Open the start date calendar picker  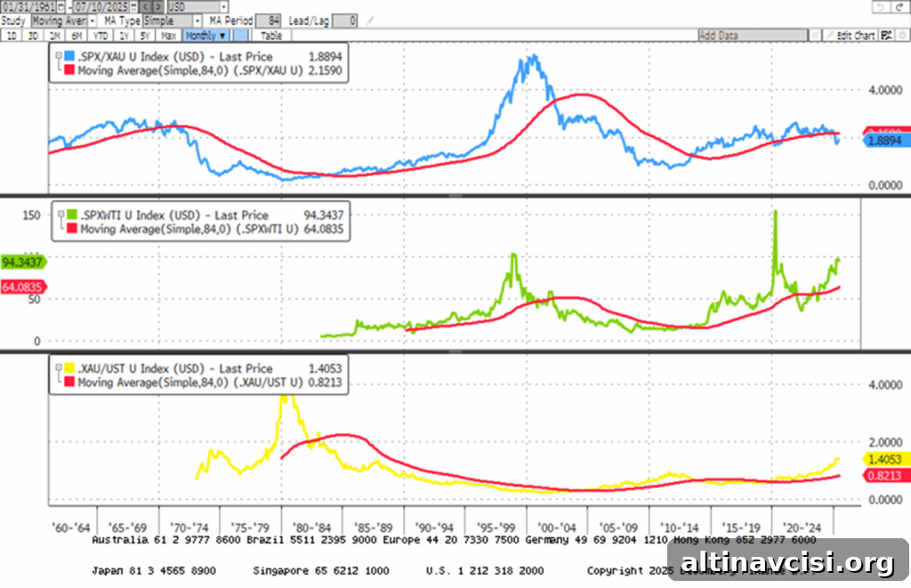60,7
